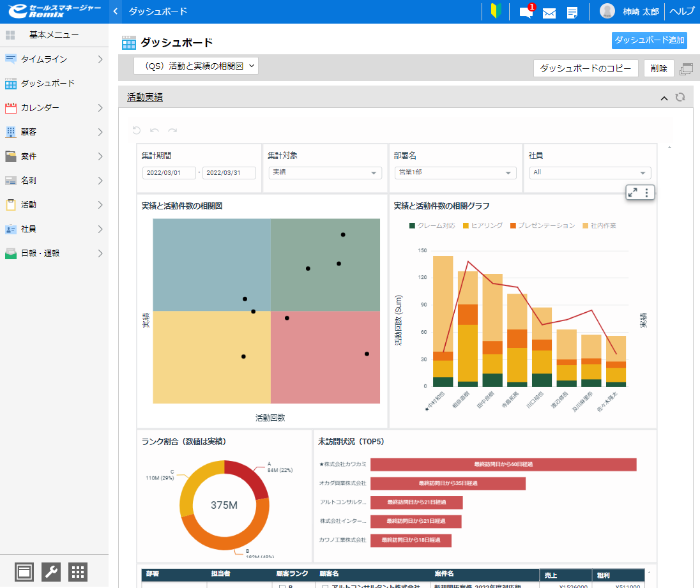Open the dashboard selector (QS) 活動と実績の相関図

coord(196,66)
